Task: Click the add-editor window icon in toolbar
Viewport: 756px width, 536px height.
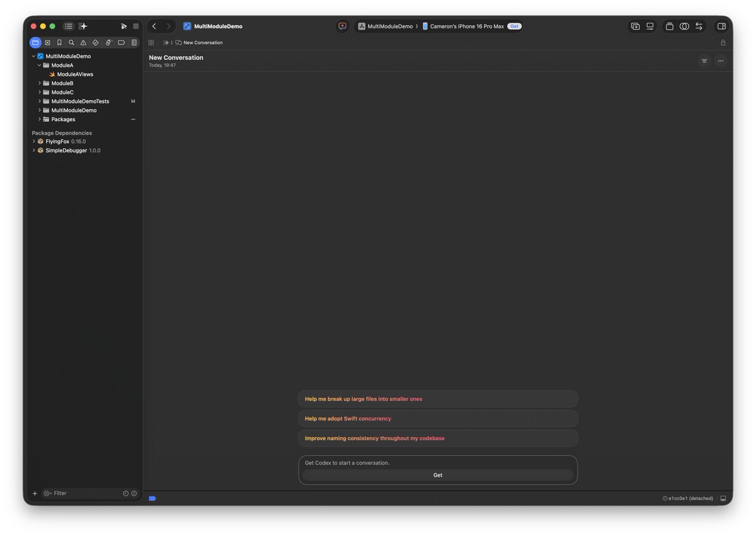Action: 635,26
